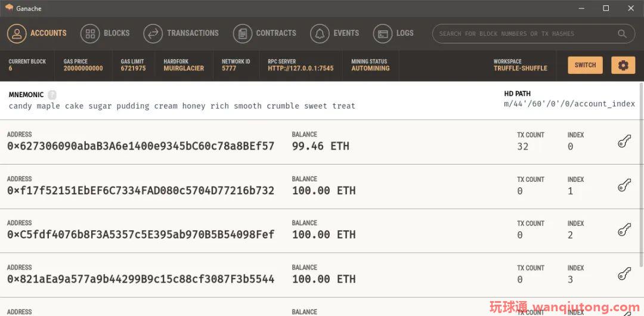This screenshot has height=316, width=644.
Task: Click the TRUFFLE-SHUFFLE workspace name
Action: click(x=521, y=69)
